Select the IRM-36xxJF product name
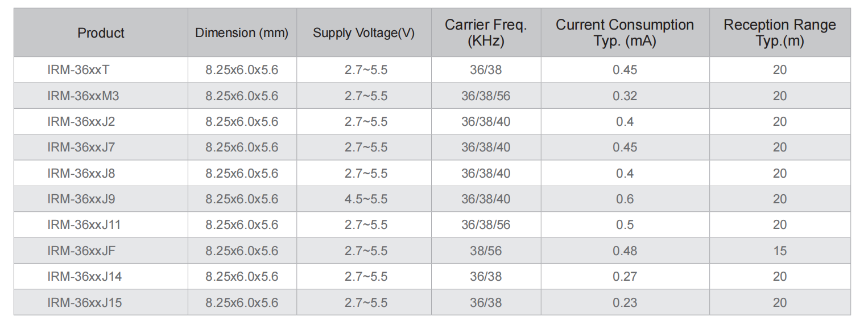The height and width of the screenshot is (332, 868). coord(82,251)
